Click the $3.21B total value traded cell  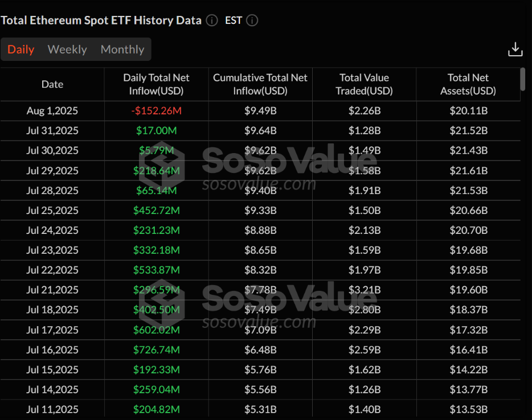point(364,290)
